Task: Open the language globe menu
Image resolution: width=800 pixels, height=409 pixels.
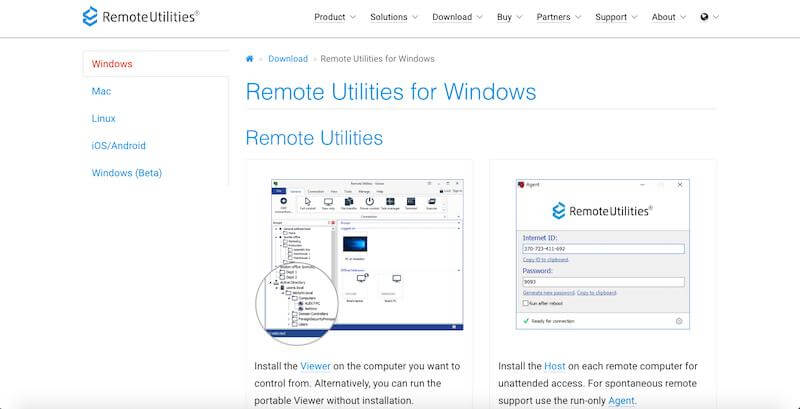Action: pos(709,17)
